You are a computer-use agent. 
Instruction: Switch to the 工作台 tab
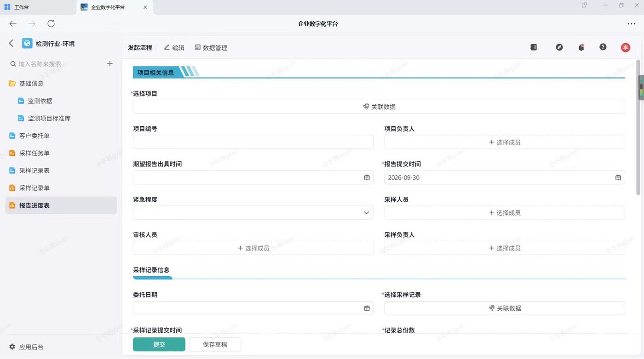coord(38,7)
